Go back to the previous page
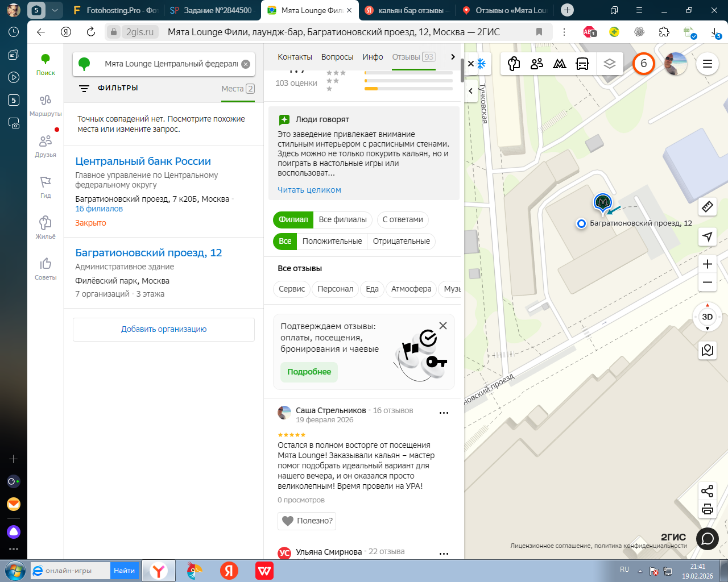 (x=41, y=32)
